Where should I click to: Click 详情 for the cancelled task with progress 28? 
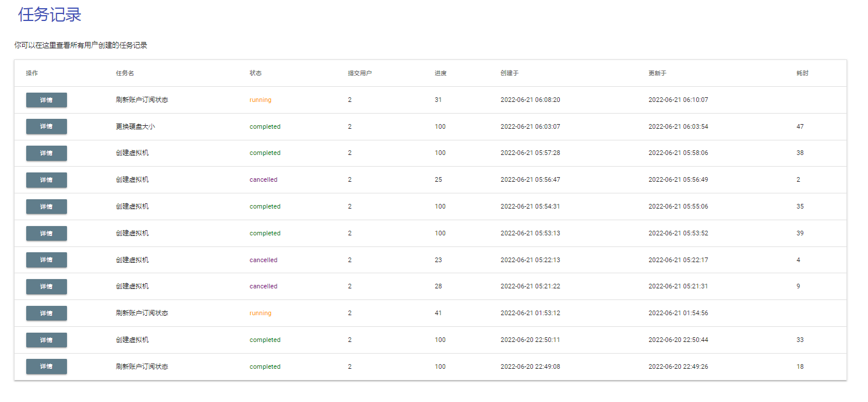click(x=46, y=287)
